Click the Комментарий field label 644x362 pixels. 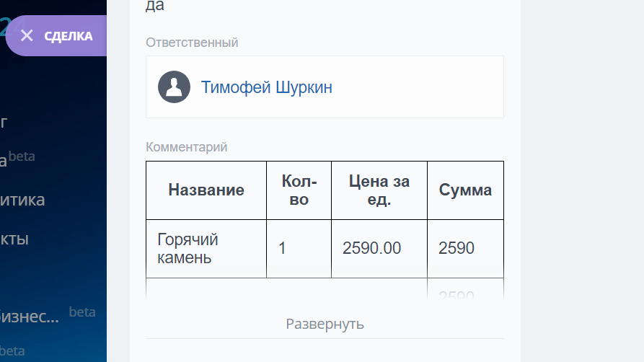pyautogui.click(x=186, y=147)
